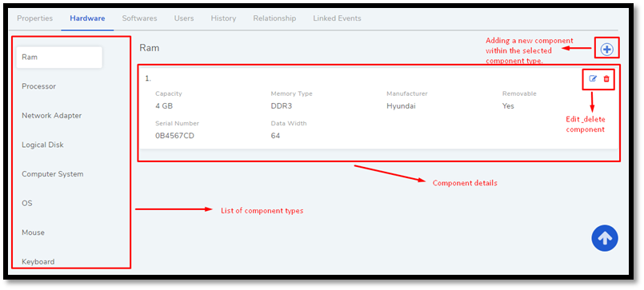The image size is (644, 290).
Task: Choose OS in component list
Action: click(26, 204)
